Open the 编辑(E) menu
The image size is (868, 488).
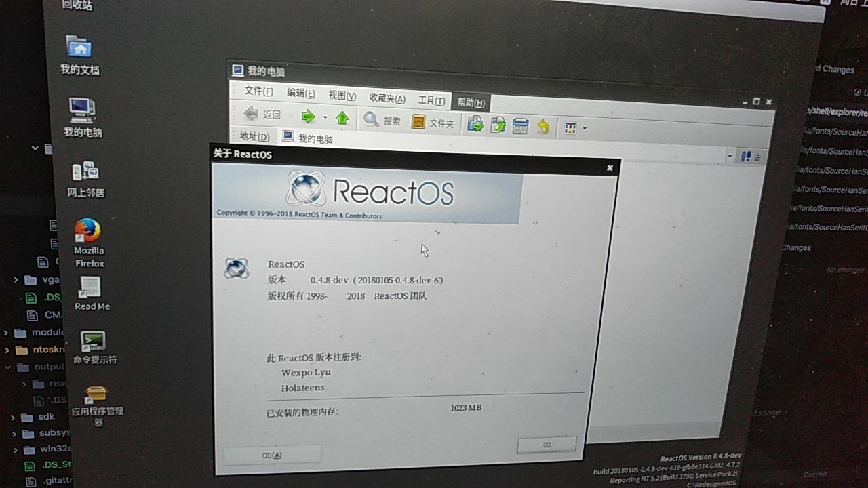point(300,94)
